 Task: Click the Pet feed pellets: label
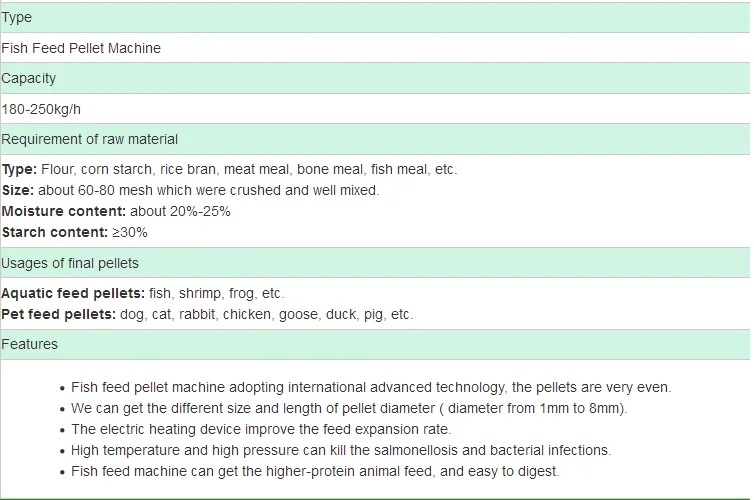[59, 314]
